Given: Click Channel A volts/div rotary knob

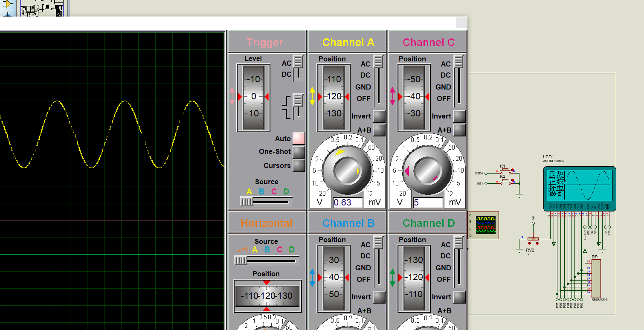Looking at the screenshot, I should click(x=347, y=171).
